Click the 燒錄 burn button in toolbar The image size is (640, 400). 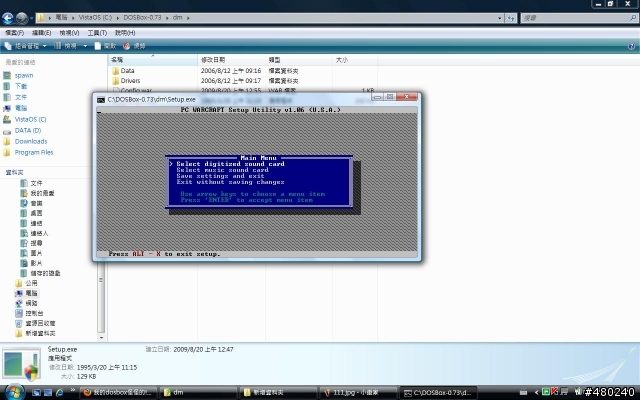click(134, 46)
